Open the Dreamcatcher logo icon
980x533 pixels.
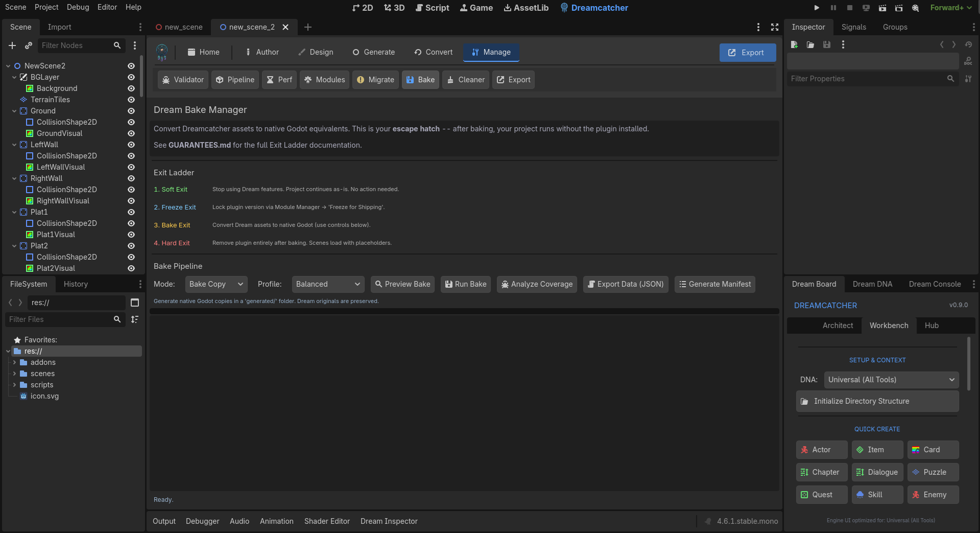[x=162, y=52]
